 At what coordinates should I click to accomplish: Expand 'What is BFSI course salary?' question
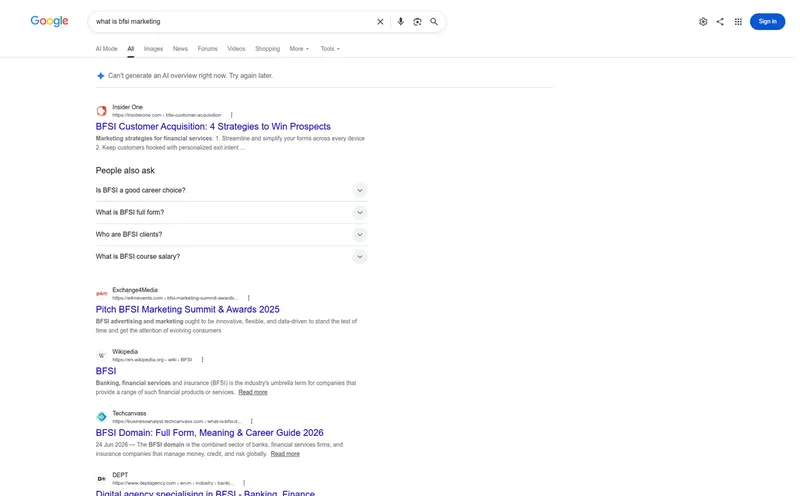tap(231, 256)
